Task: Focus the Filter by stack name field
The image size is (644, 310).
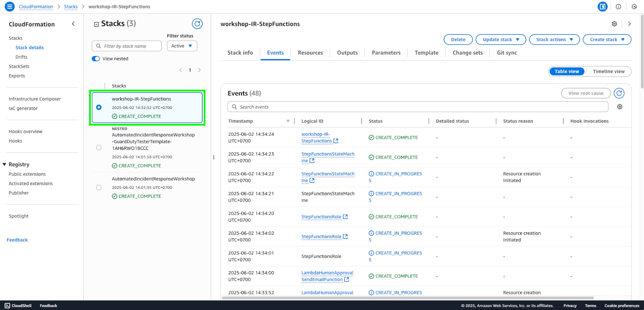Action: tap(126, 46)
